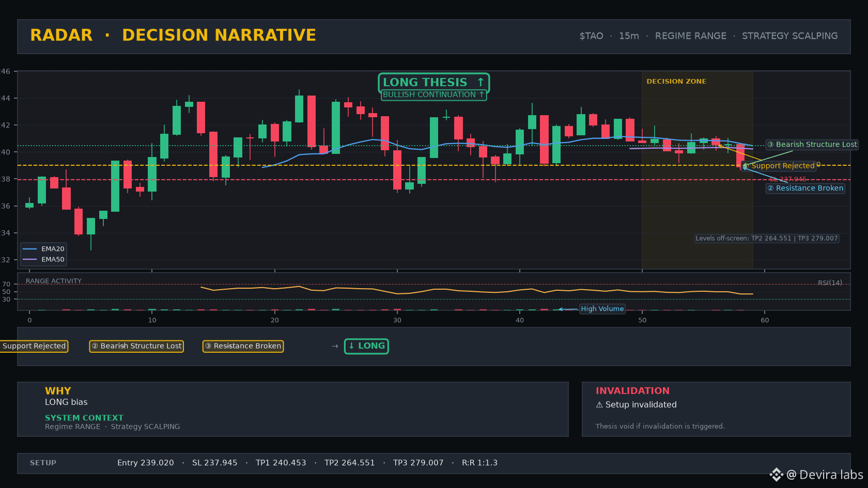Click the red SL 237.945 label on the chart
Viewport: 868px width, 488px height.
coord(788,179)
